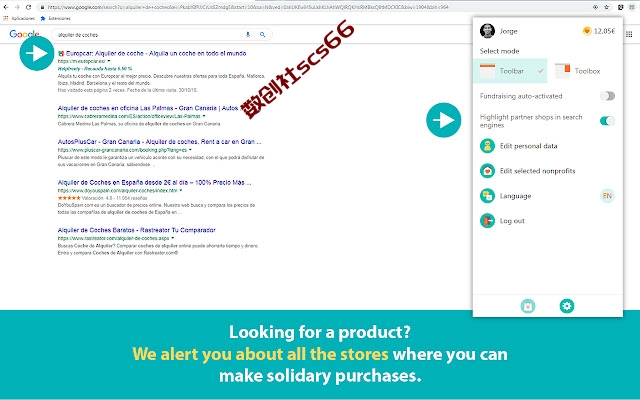Select the Toolbar mode option
The width and height of the screenshot is (640, 400).
tap(510, 71)
